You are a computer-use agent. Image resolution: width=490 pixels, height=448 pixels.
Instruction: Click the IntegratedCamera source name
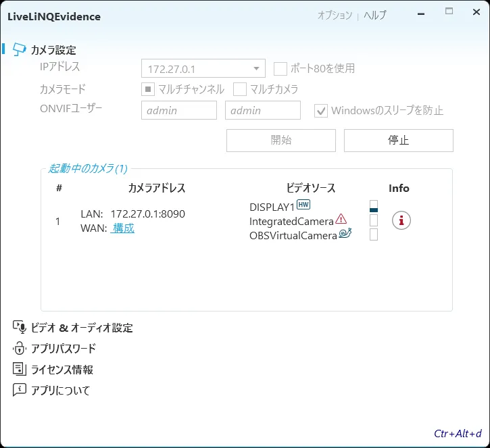pyautogui.click(x=291, y=221)
